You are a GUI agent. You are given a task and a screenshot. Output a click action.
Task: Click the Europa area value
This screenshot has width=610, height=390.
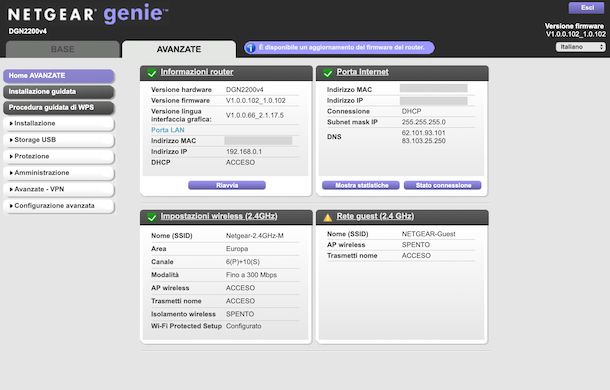point(237,249)
